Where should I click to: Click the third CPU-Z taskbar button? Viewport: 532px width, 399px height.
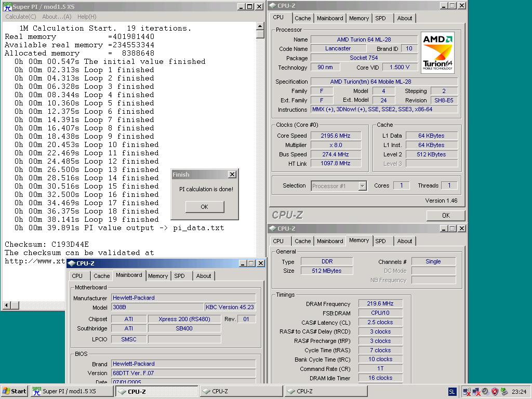326,391
